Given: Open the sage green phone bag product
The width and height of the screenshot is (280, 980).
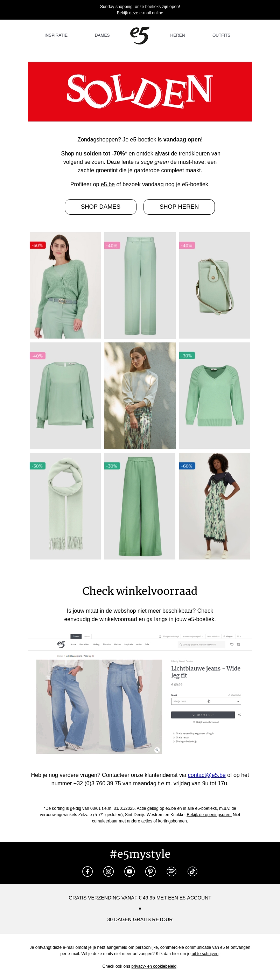Looking at the screenshot, I should pyautogui.click(x=215, y=285).
